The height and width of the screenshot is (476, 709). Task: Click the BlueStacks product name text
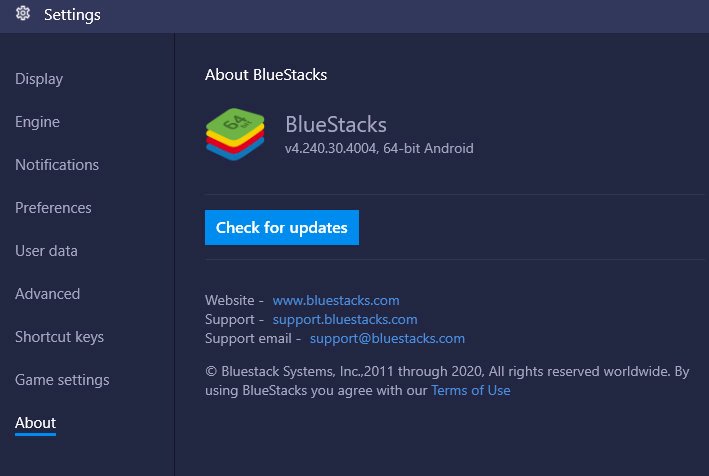(336, 124)
